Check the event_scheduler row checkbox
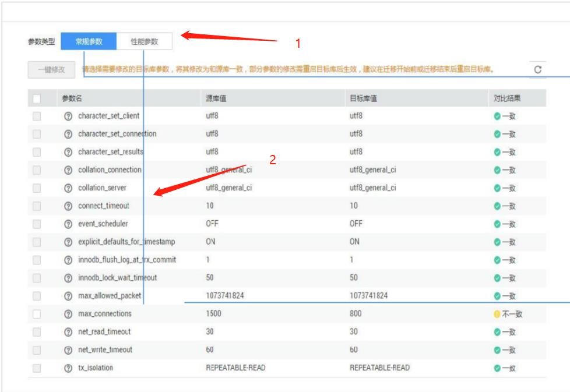This screenshot has height=392, width=570. point(37,224)
